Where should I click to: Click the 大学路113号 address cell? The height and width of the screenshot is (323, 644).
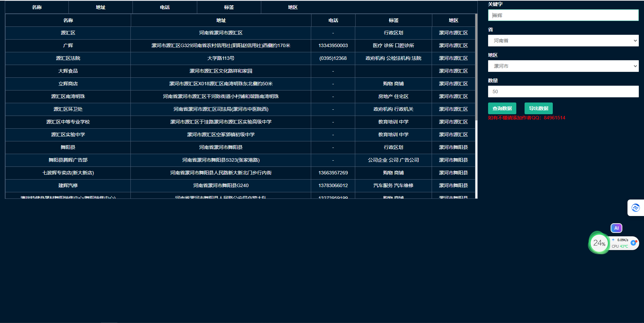pos(221,58)
